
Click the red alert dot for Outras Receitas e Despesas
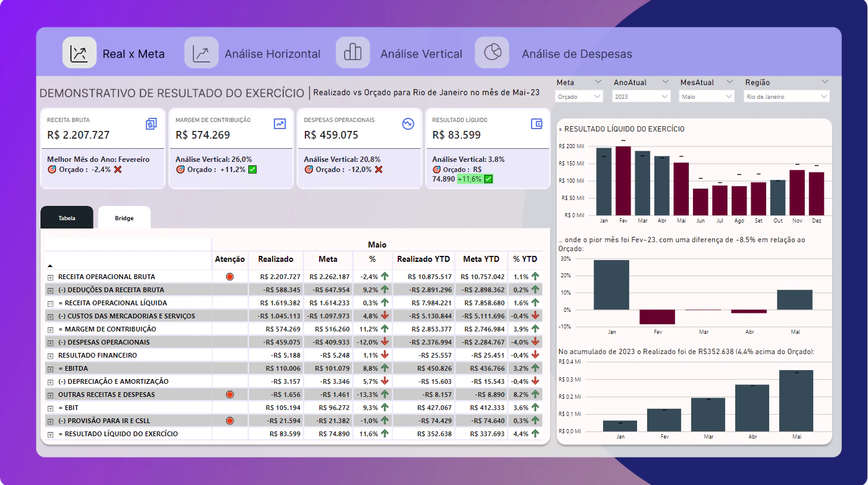coord(230,395)
